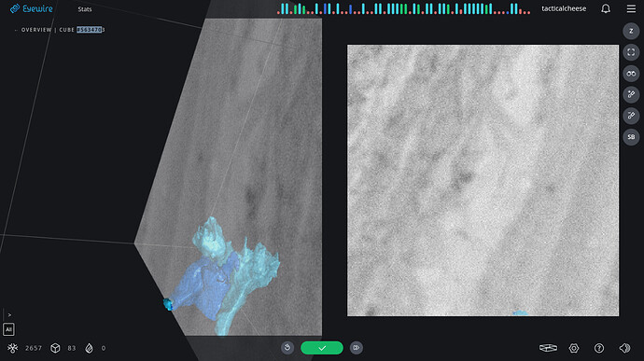Click the Z round button
The image size is (644, 361).
[631, 31]
